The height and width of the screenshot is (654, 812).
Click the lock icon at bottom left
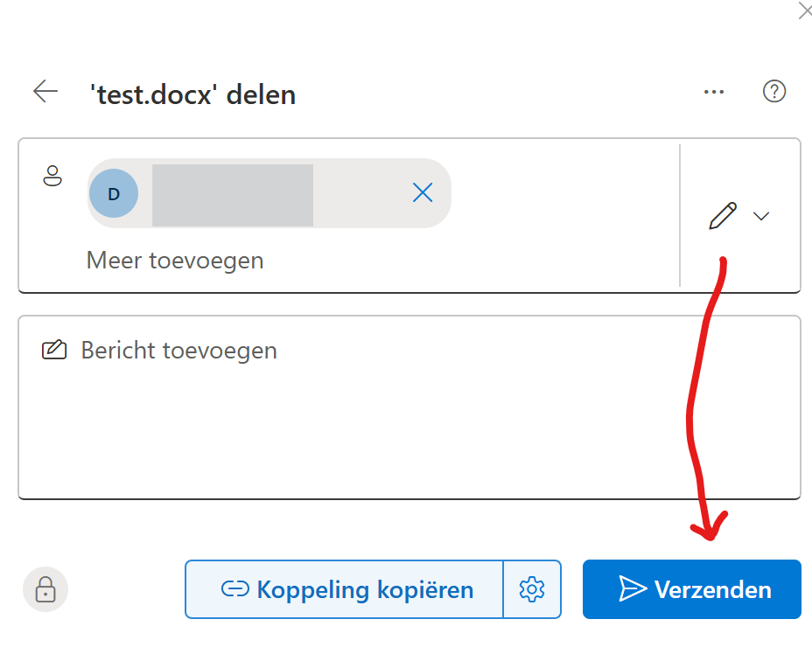pos(45,589)
